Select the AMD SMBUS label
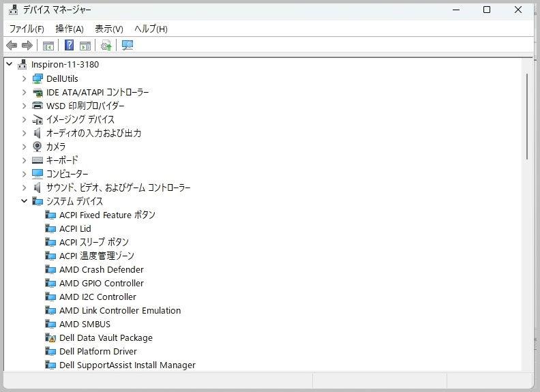Image resolution: width=540 pixels, height=392 pixels. 85,324
